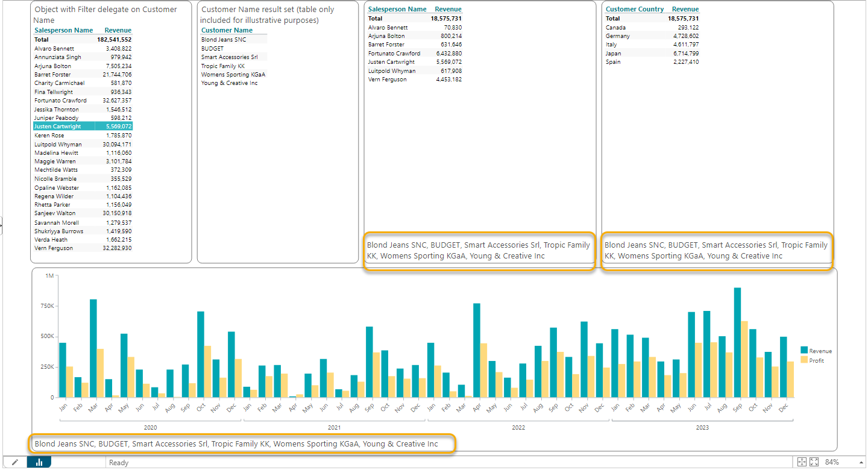
Task: Expand the left side panel handle
Action: pos(2,225)
